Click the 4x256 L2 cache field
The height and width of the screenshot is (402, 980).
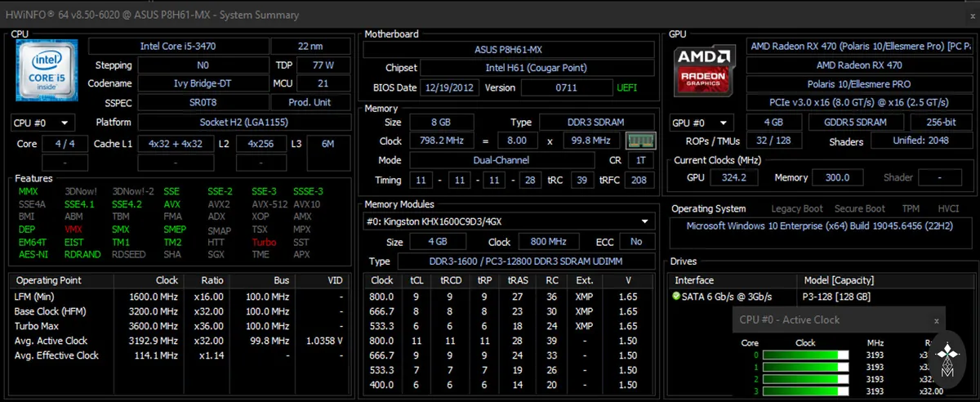[261, 144]
